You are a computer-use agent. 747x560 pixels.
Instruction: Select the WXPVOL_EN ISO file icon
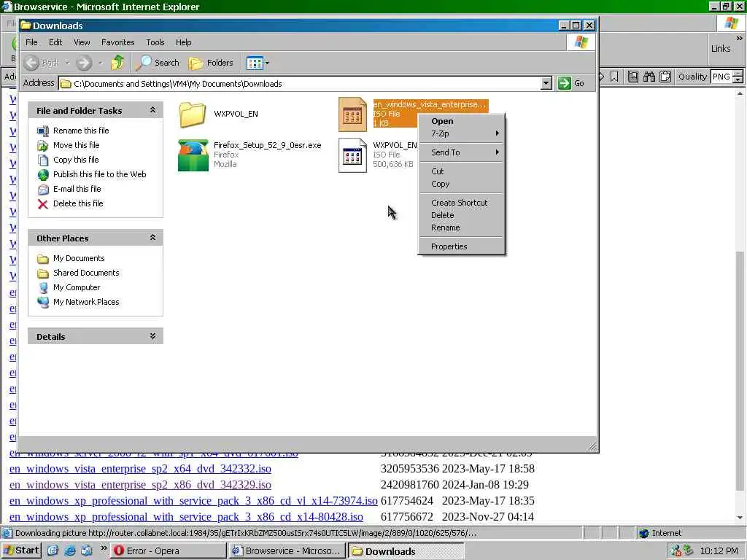(x=352, y=155)
